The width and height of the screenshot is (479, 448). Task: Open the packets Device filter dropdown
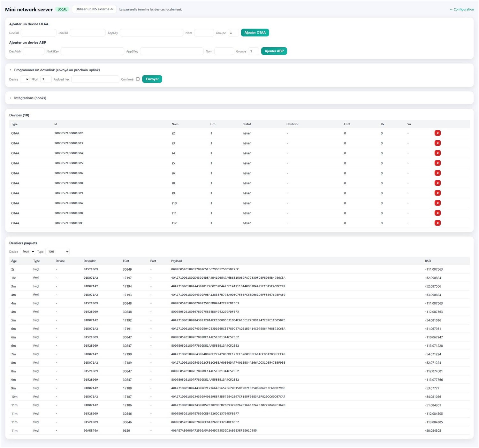click(x=27, y=251)
